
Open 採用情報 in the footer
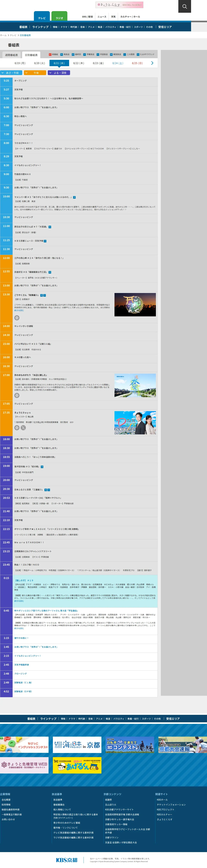[x=6, y=805]
